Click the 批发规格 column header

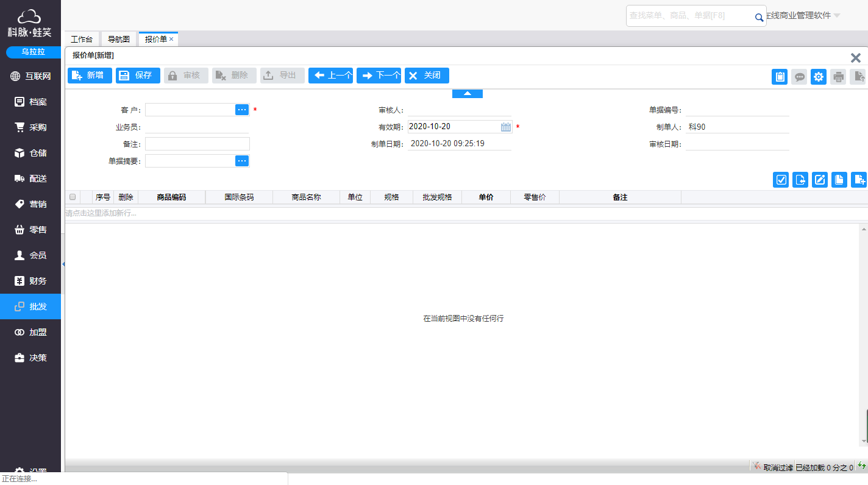(437, 197)
